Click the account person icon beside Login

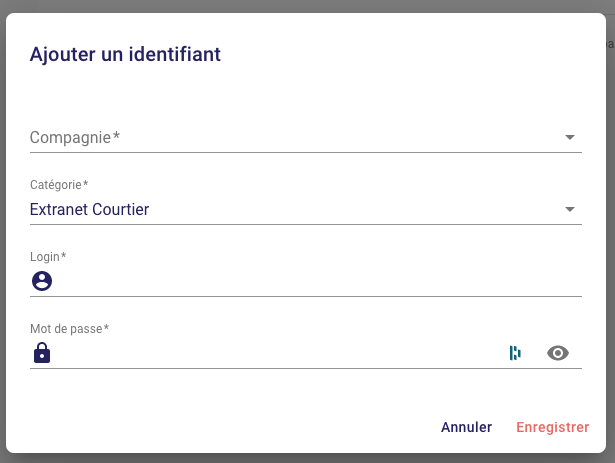pyautogui.click(x=41, y=281)
